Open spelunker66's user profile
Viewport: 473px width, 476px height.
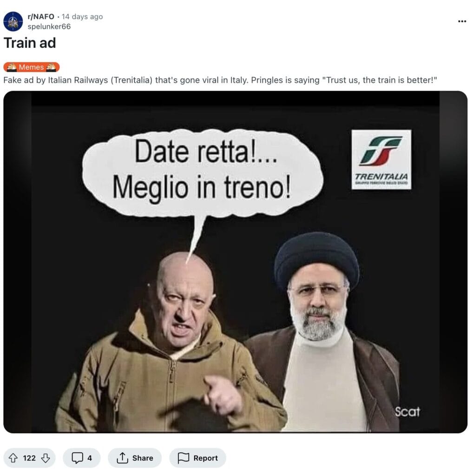pos(49,26)
